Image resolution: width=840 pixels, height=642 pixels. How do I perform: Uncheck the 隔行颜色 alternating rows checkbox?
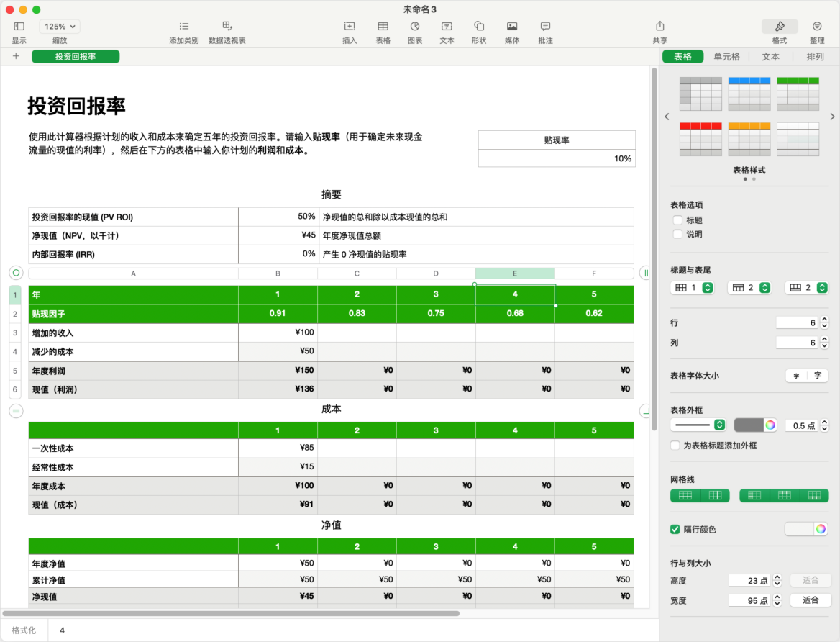pos(675,529)
